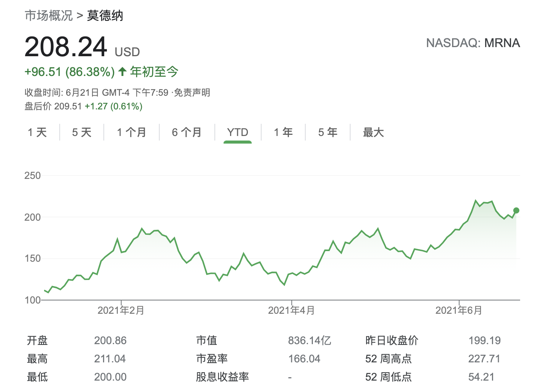Switch to the 6 个月 tab
The image size is (549, 392).
(x=187, y=132)
